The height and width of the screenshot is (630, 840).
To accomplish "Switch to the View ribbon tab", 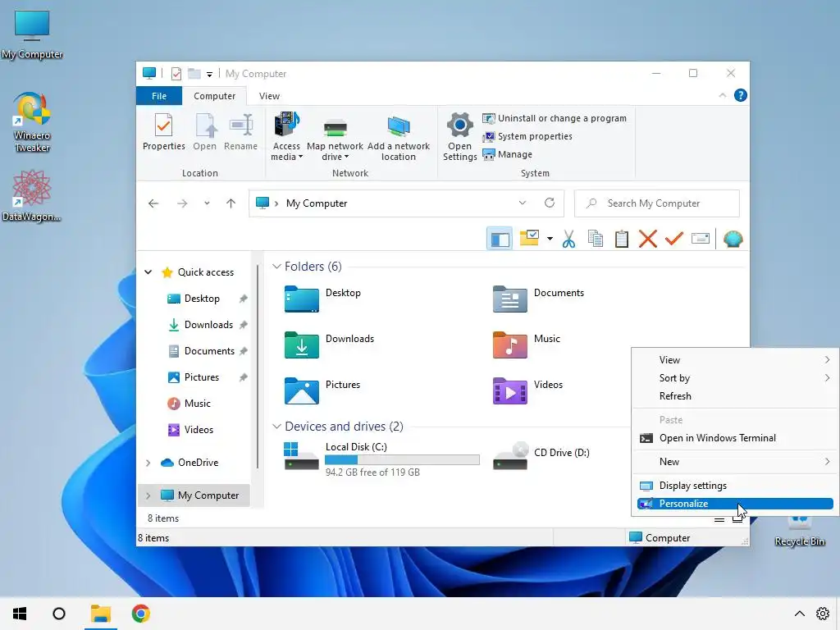I will coord(269,96).
